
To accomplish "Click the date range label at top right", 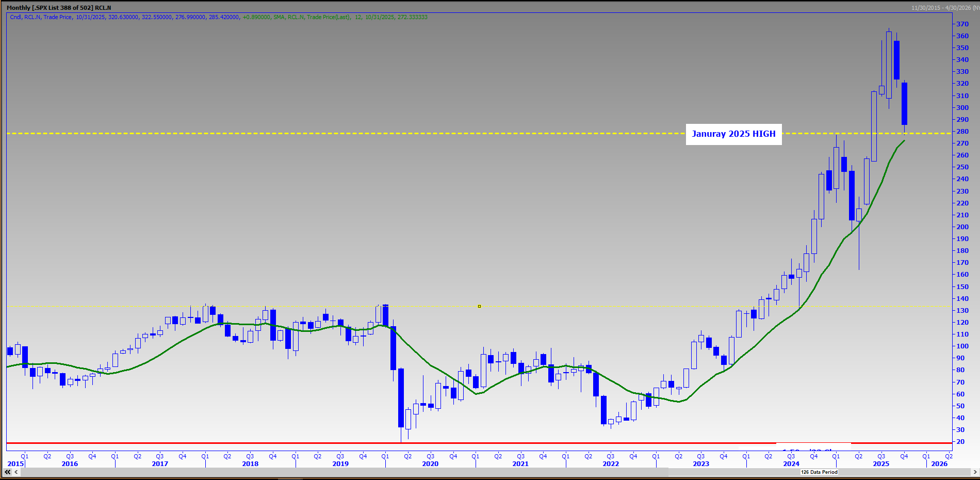I will pos(944,8).
